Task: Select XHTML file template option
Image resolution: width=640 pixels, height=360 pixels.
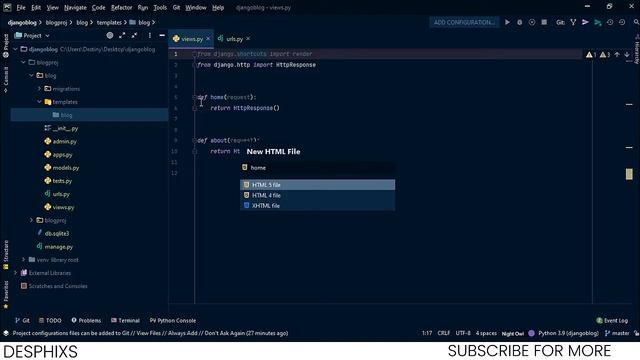Action: click(318, 206)
